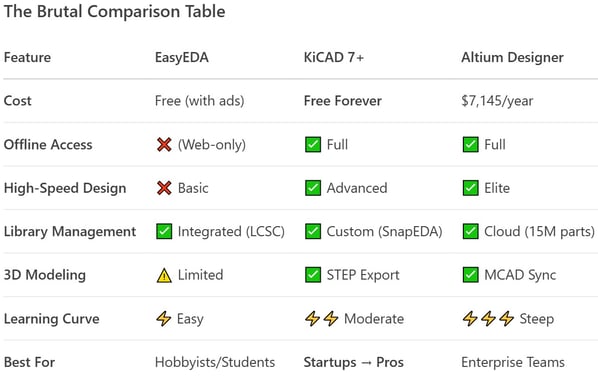
Task: Click the green check beside Advanced
Action: click(313, 188)
